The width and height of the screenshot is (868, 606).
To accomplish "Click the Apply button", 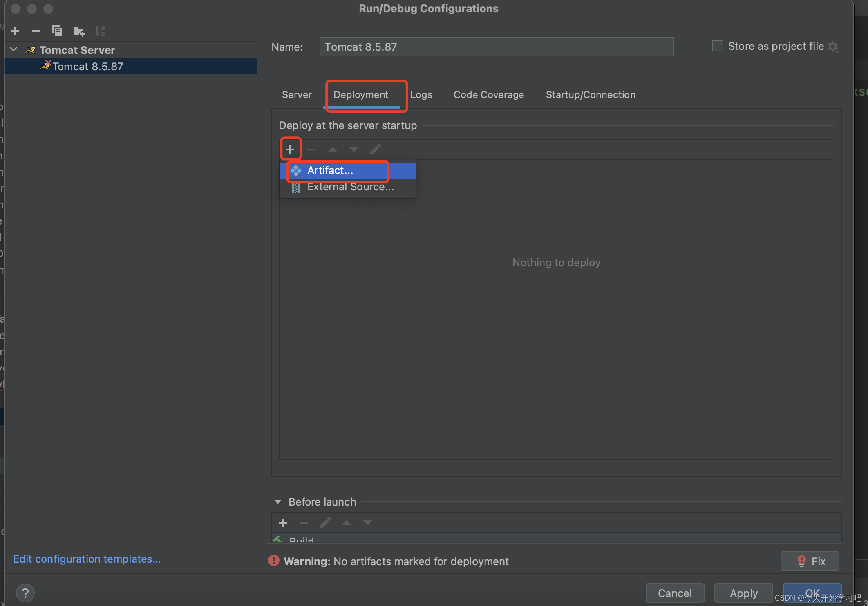I will (x=744, y=593).
